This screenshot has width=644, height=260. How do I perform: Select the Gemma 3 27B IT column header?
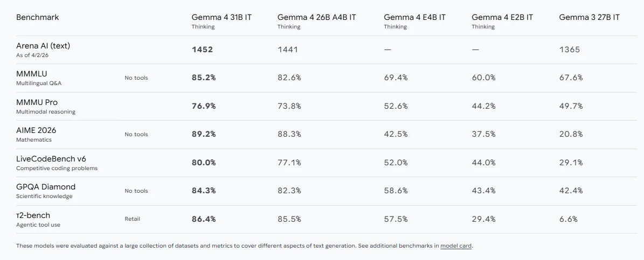point(589,17)
